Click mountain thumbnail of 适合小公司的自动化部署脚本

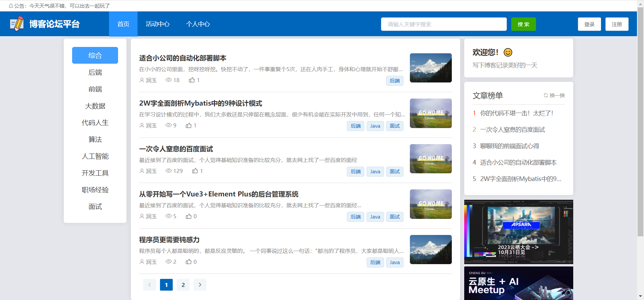coord(431,68)
